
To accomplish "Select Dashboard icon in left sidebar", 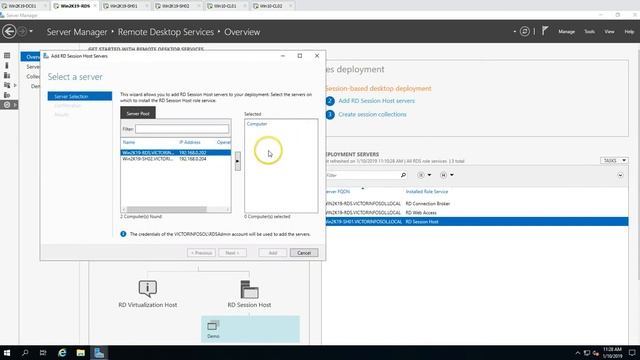I will click(x=7, y=56).
